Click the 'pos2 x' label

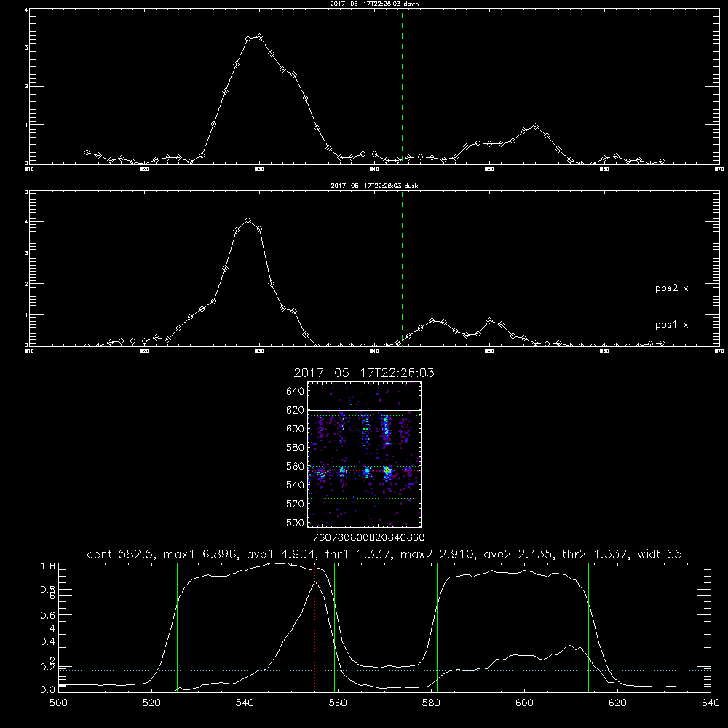click(671, 288)
